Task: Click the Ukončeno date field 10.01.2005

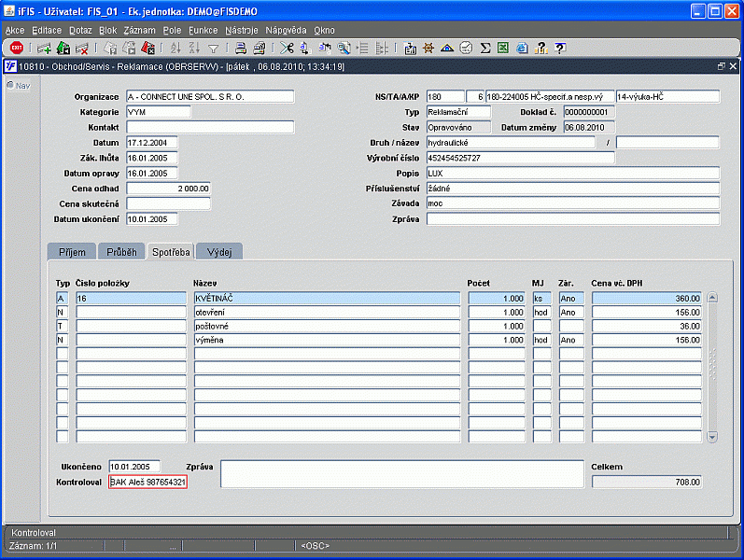Action: [134, 467]
